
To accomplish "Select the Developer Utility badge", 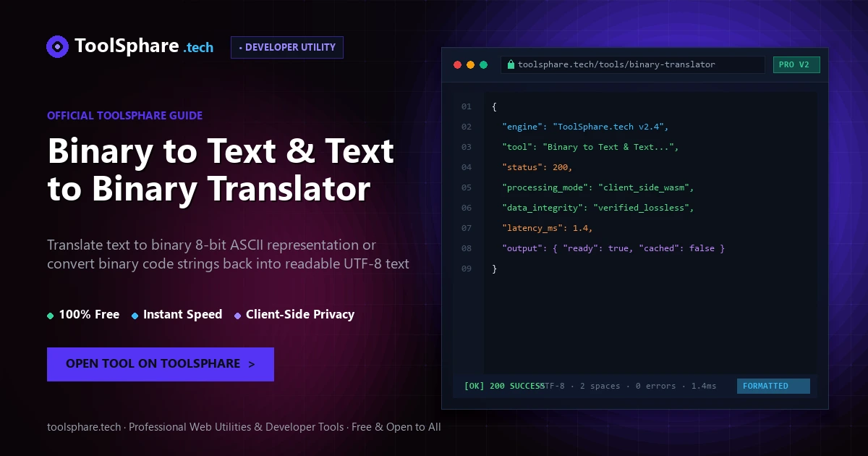I will click(x=287, y=47).
